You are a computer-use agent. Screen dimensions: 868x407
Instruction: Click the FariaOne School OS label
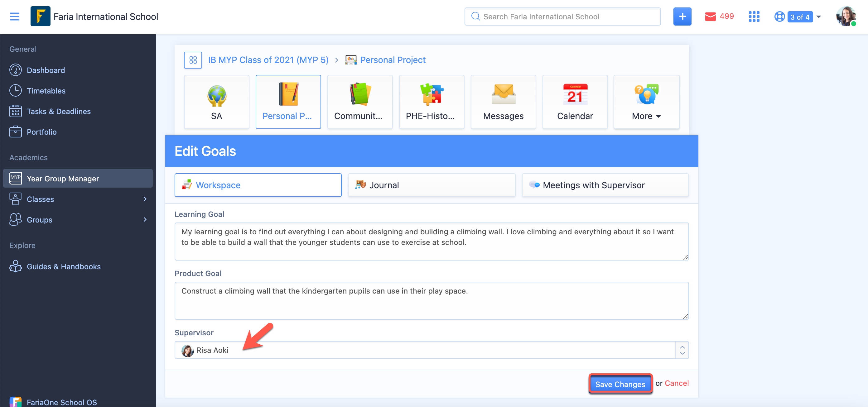[62, 402]
